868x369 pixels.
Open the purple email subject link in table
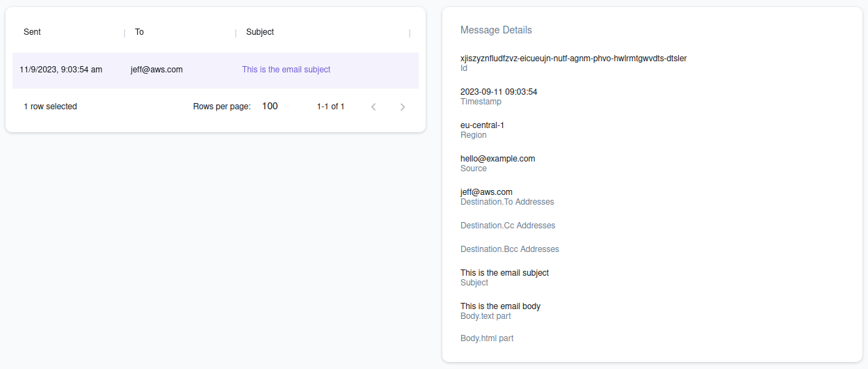point(286,70)
